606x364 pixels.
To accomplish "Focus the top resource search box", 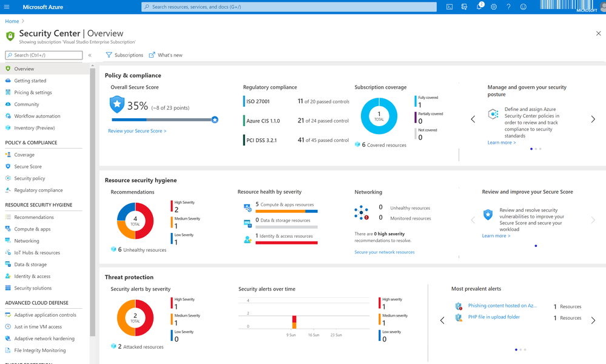I will [289, 7].
